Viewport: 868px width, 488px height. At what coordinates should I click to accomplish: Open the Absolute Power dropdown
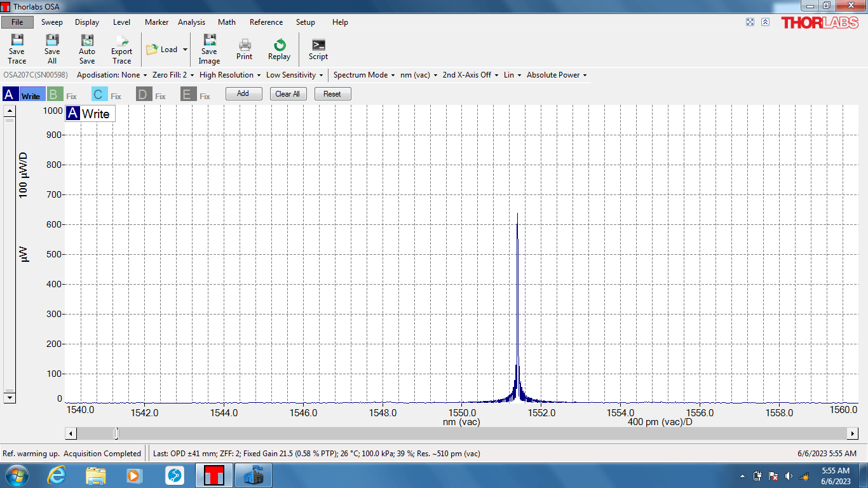tap(557, 75)
